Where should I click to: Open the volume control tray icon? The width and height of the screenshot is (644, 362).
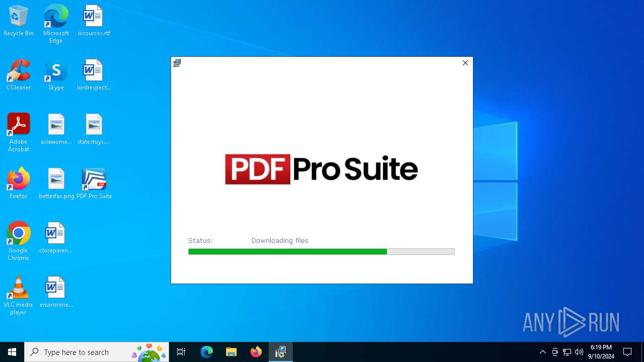click(x=579, y=352)
